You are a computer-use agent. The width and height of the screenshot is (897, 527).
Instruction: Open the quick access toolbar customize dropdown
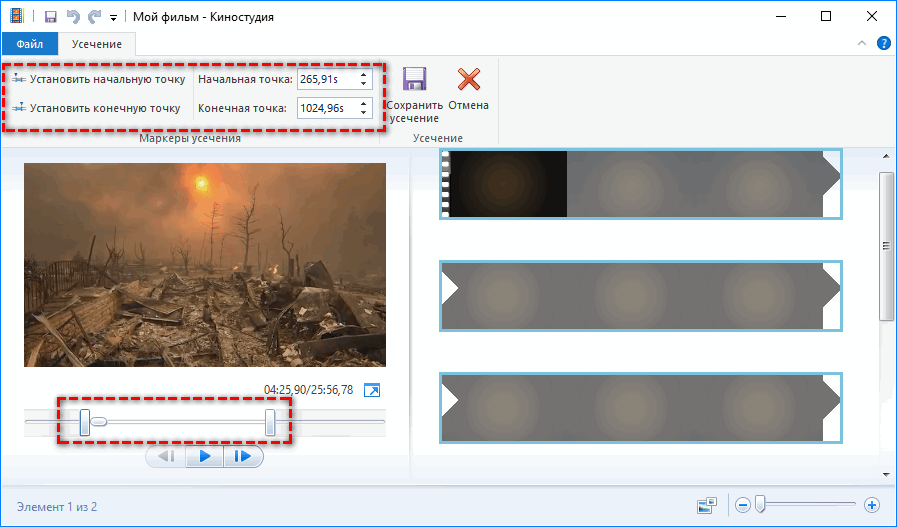pos(113,18)
